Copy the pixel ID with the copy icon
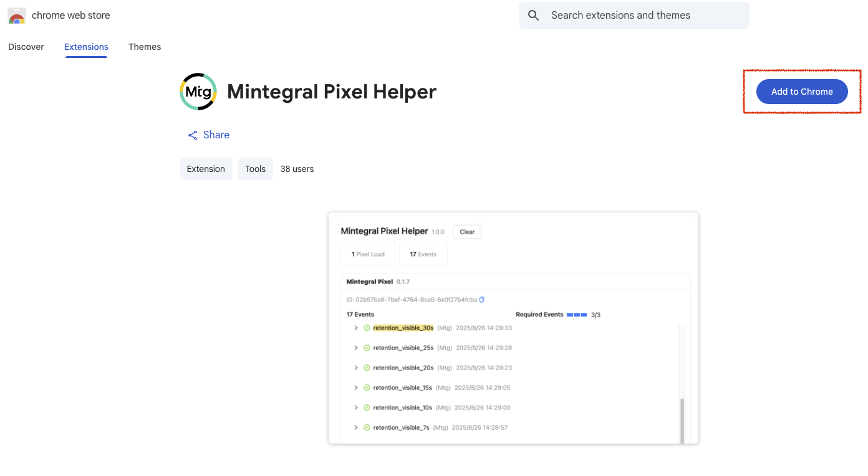 pos(481,300)
